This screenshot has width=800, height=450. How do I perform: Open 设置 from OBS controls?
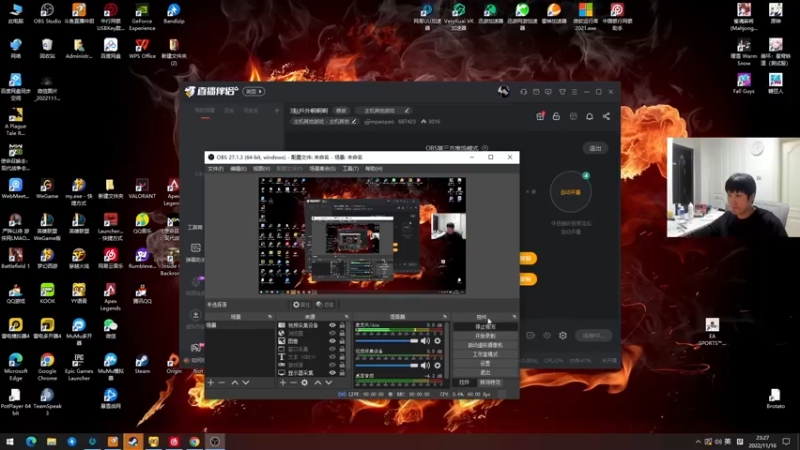pyautogui.click(x=485, y=363)
